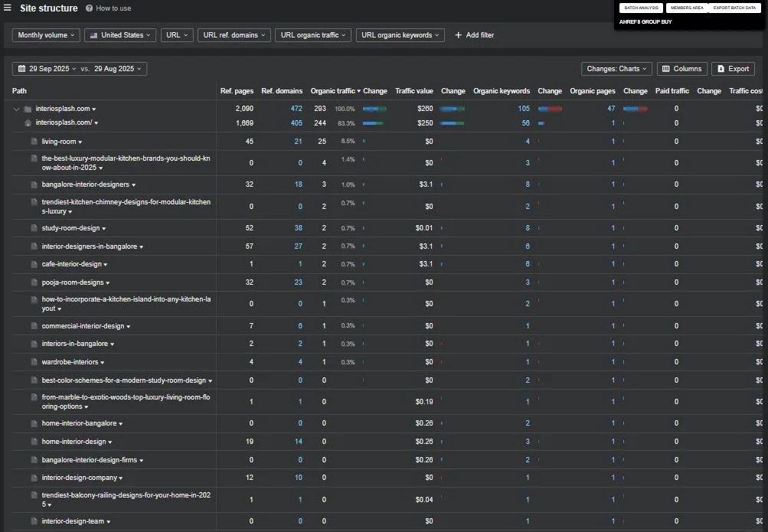Viewport: 768px width, 532px height.
Task: Click the page icon for study-room-design
Action: click(34, 228)
